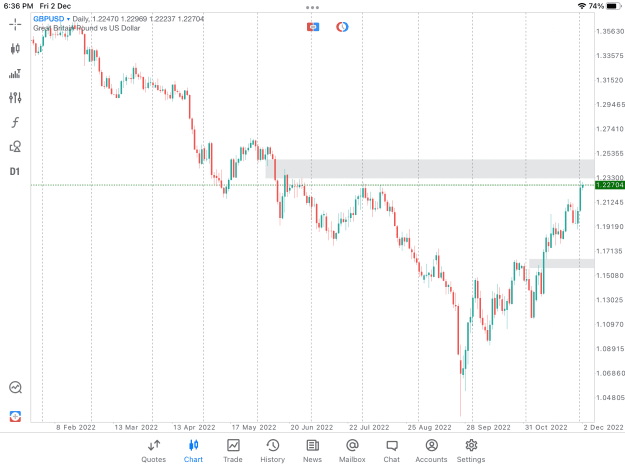Screen dimensions: 625x469
Task: Open the trade levels bar icon
Action: (15, 74)
